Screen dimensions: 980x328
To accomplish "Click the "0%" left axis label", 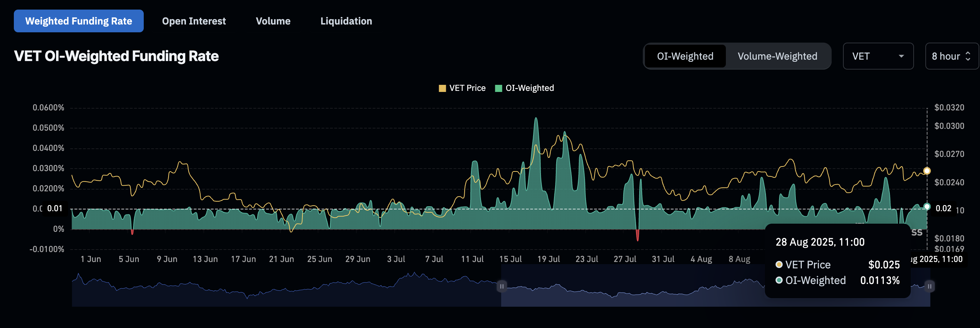I will 59,229.
